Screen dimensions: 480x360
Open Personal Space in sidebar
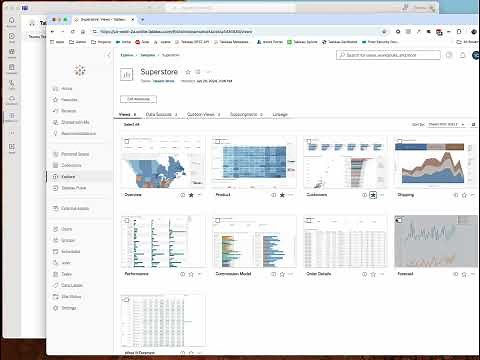tap(75, 154)
